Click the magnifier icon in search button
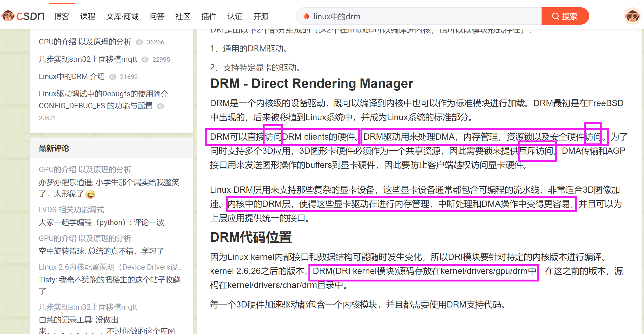 point(555,16)
